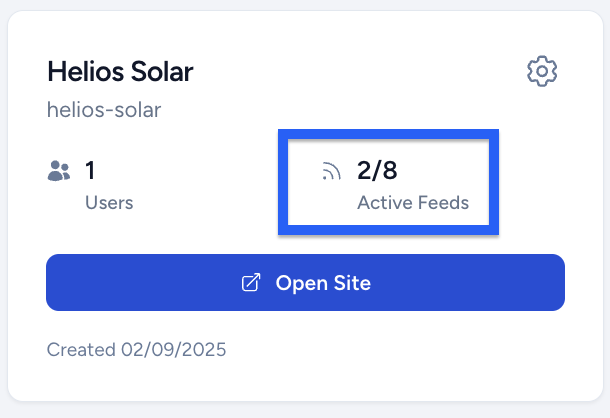This screenshot has width=610, height=418.
Task: Click the helios-solar slug text
Action: pyautogui.click(x=104, y=110)
